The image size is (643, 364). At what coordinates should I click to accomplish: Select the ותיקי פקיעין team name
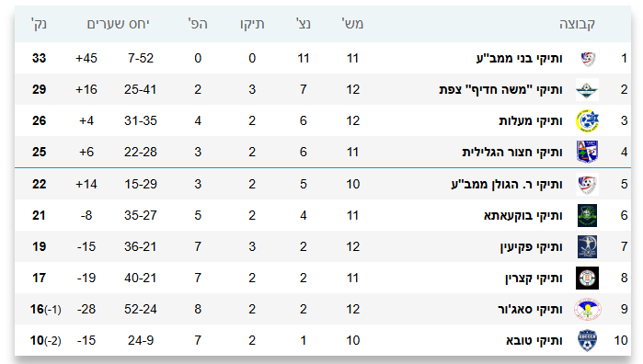pos(531,247)
